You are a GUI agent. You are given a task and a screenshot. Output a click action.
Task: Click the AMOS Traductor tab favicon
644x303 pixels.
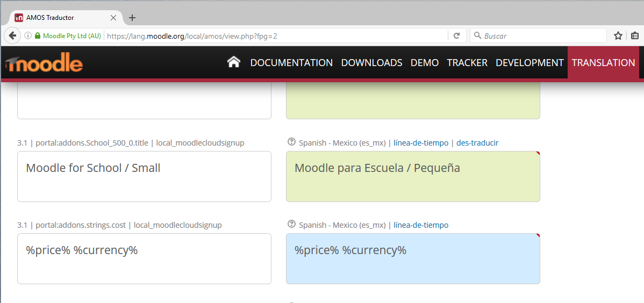pyautogui.click(x=18, y=18)
